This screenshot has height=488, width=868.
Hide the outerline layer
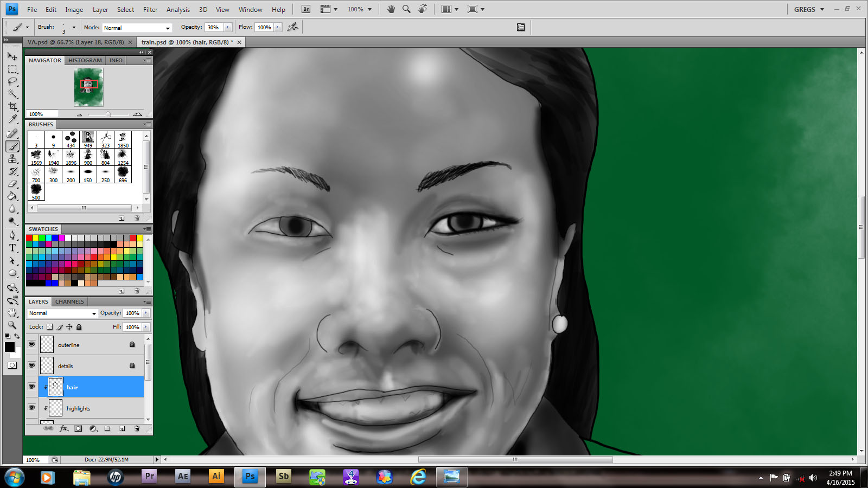point(31,344)
